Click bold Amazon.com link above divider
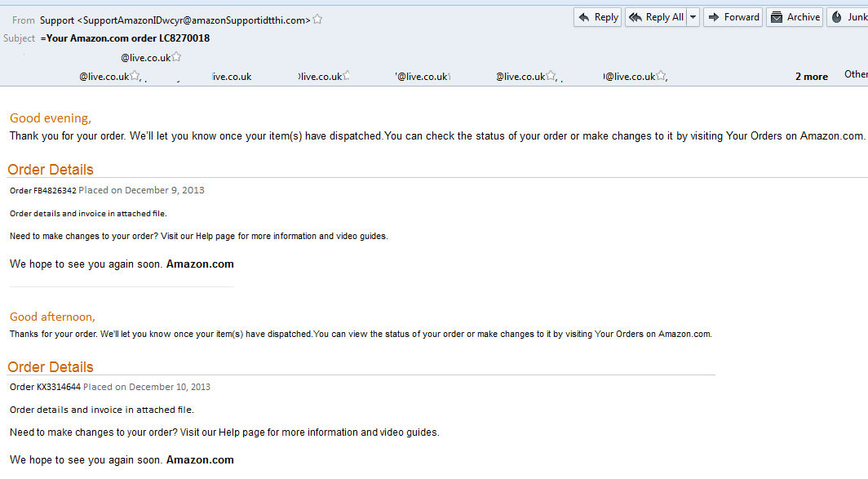 [x=200, y=264]
